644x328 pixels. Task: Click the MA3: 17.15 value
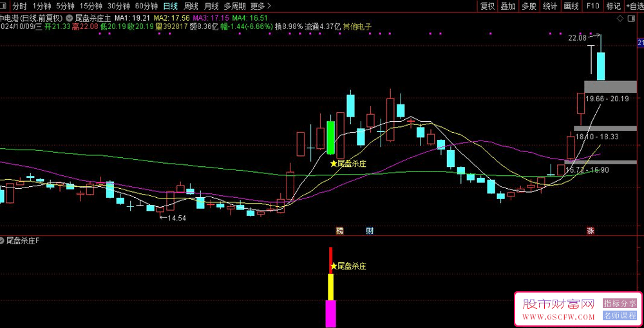click(211, 18)
